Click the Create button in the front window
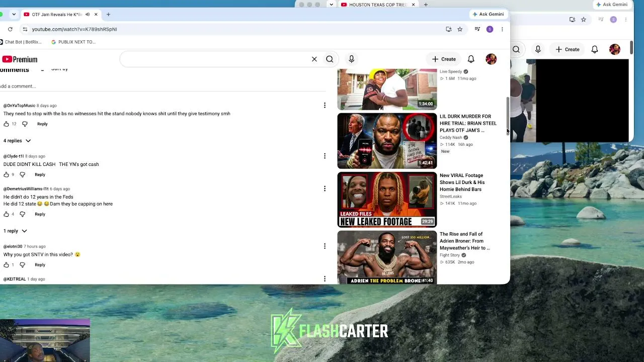 coord(444,59)
